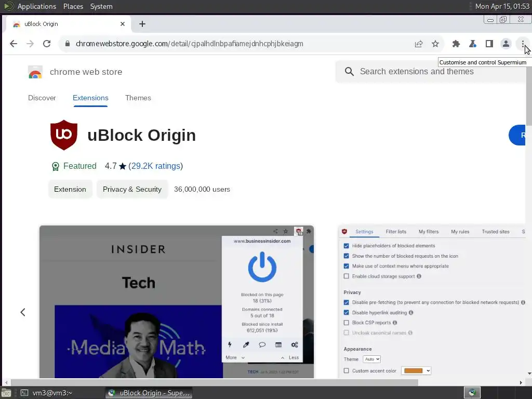Click the search magnifier icon
This screenshot has width=532, height=399.
click(349, 72)
